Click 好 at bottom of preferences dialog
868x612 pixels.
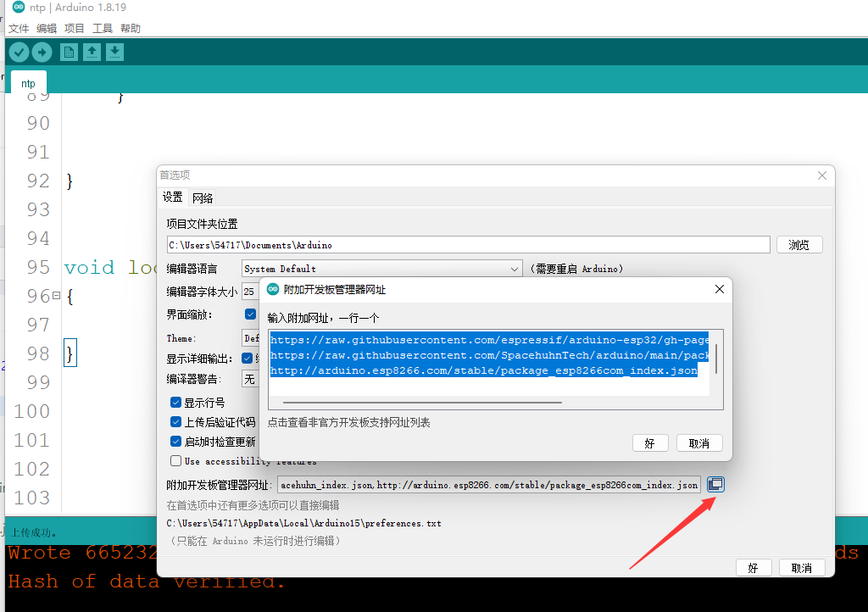tap(754, 568)
